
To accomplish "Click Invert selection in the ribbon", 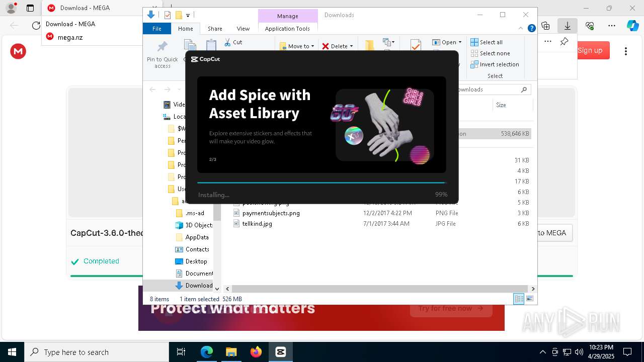I will 495,64.
